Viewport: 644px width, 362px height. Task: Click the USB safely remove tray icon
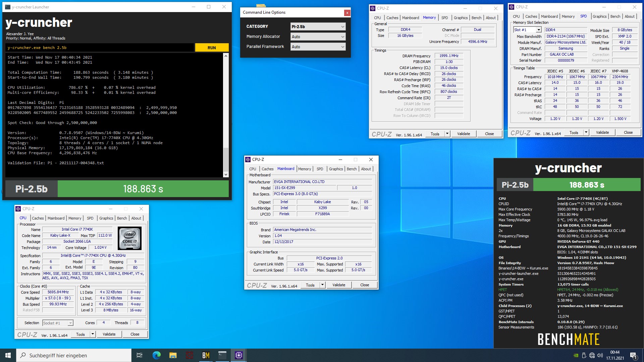click(584, 355)
